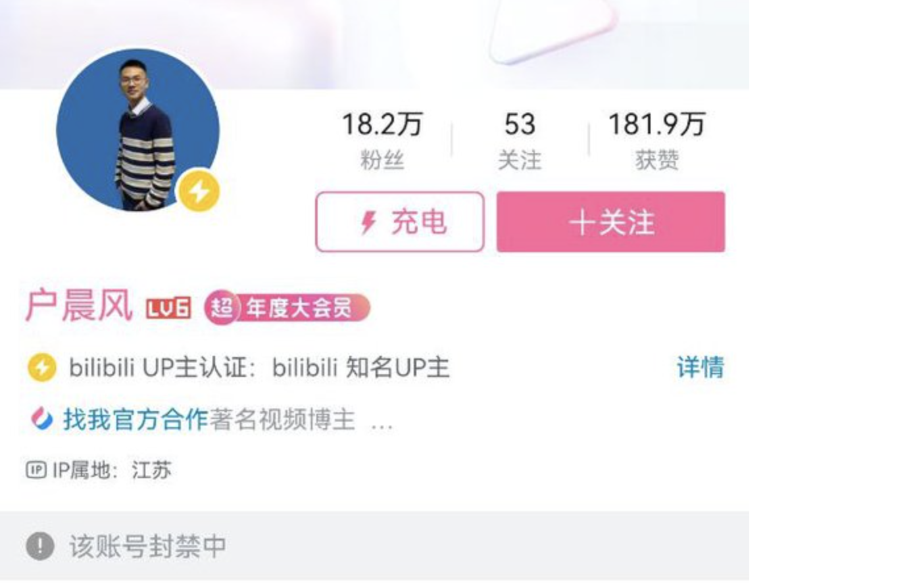This screenshot has width=913, height=588.
Task: Open the profile avatar photo
Action: 137,130
